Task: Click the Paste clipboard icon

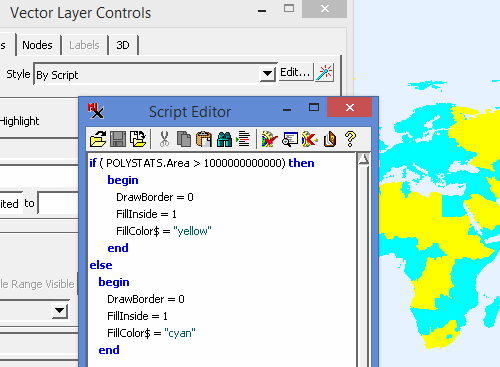Action: click(204, 139)
